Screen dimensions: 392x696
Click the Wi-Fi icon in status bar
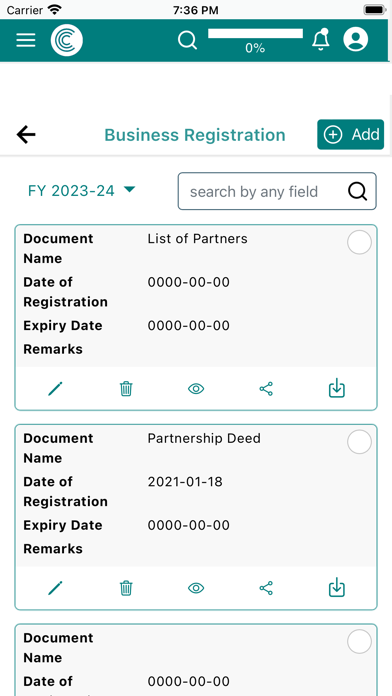pyautogui.click(x=55, y=9)
